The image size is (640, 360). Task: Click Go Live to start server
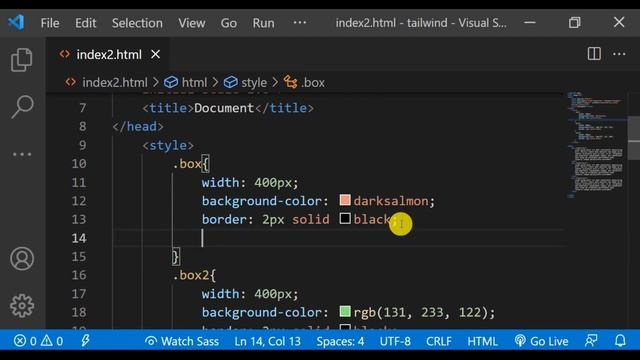[541, 341]
